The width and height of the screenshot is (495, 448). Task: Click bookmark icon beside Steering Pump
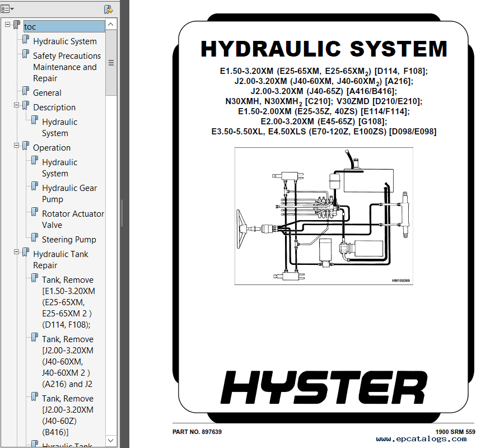[34, 238]
